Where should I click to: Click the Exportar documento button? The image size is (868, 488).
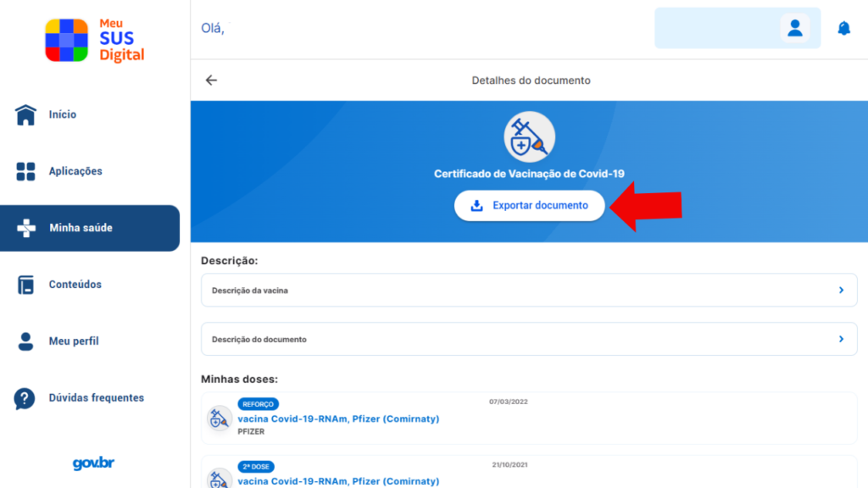coord(529,205)
